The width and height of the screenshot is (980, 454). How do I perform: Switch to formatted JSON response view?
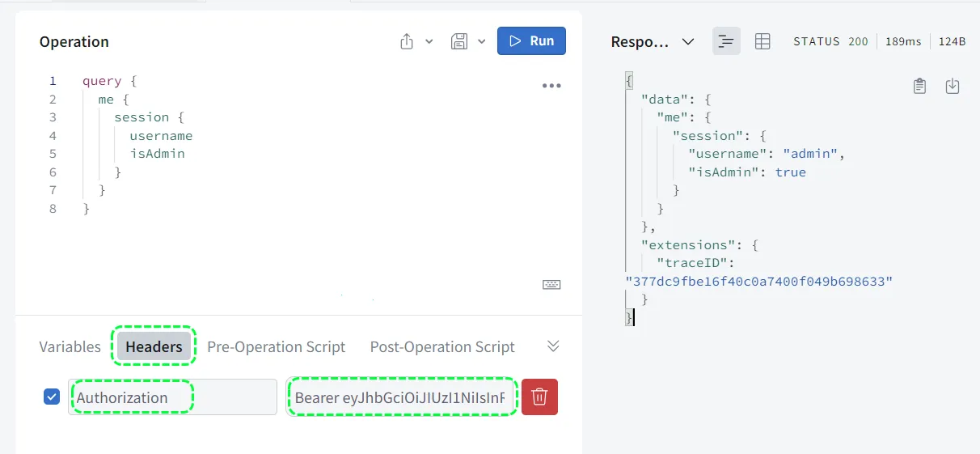[726, 41]
